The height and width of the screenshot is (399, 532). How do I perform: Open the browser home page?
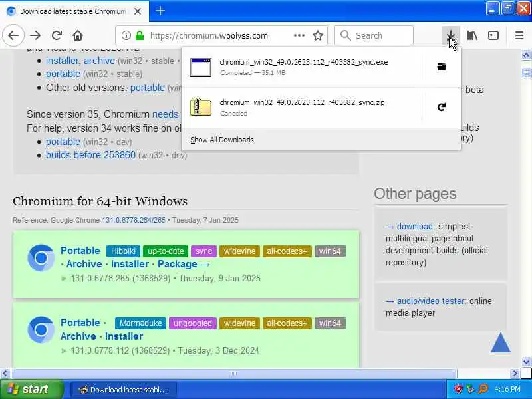point(78,35)
